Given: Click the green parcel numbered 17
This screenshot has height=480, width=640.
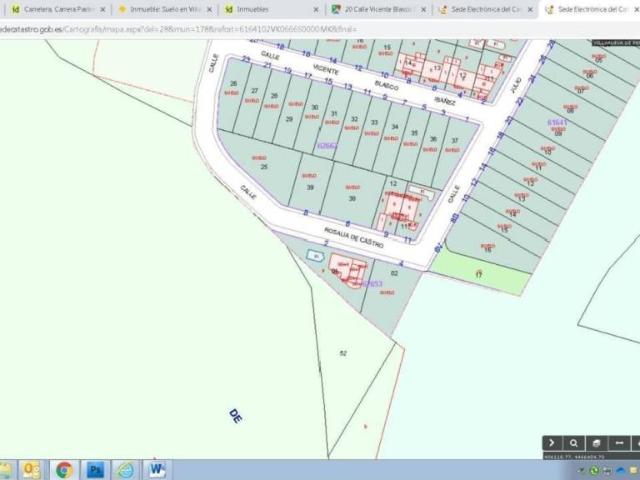Looking at the screenshot, I should (479, 273).
